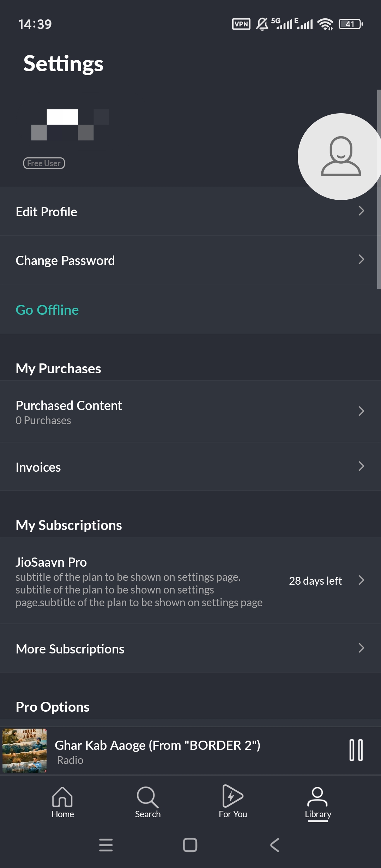Pause the currently playing song
The height and width of the screenshot is (868, 381).
pyautogui.click(x=356, y=750)
